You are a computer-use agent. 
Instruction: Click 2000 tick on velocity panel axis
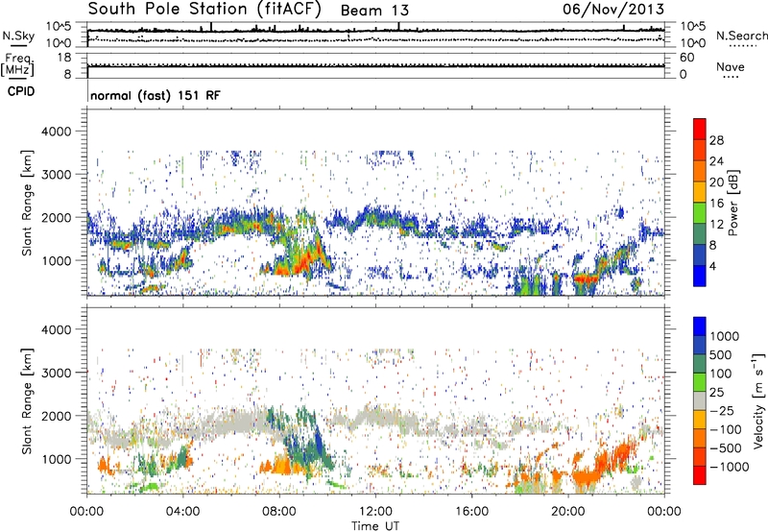point(56,416)
